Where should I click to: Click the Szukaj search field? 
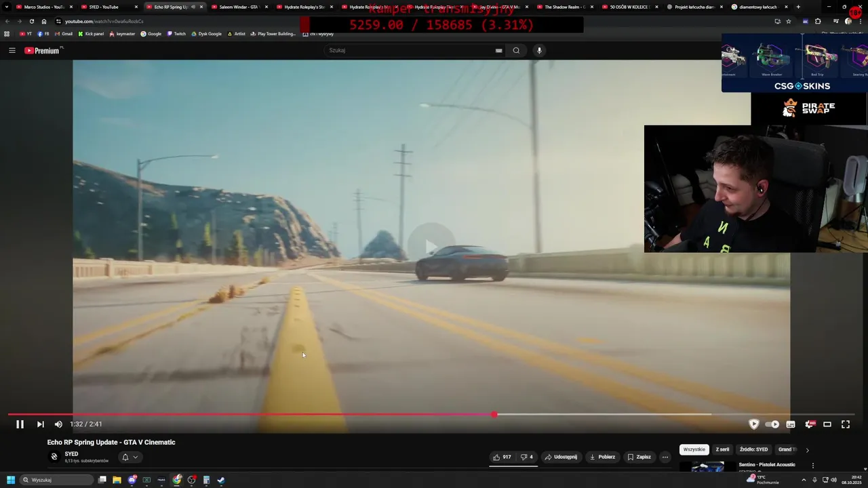click(409, 50)
